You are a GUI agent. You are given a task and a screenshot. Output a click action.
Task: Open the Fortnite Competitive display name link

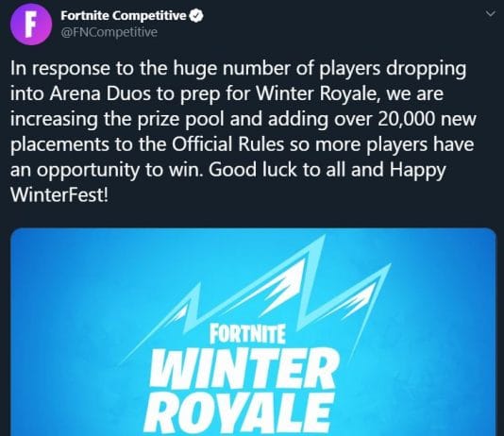[124, 15]
